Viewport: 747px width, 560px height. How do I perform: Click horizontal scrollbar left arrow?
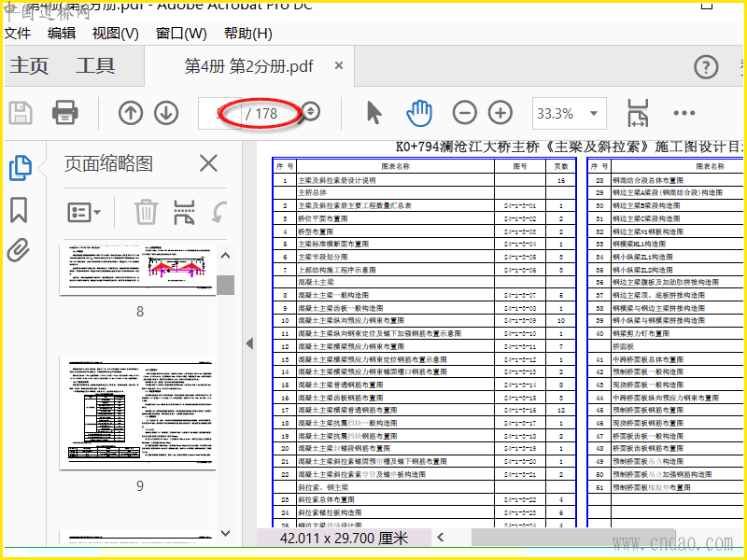point(440,538)
